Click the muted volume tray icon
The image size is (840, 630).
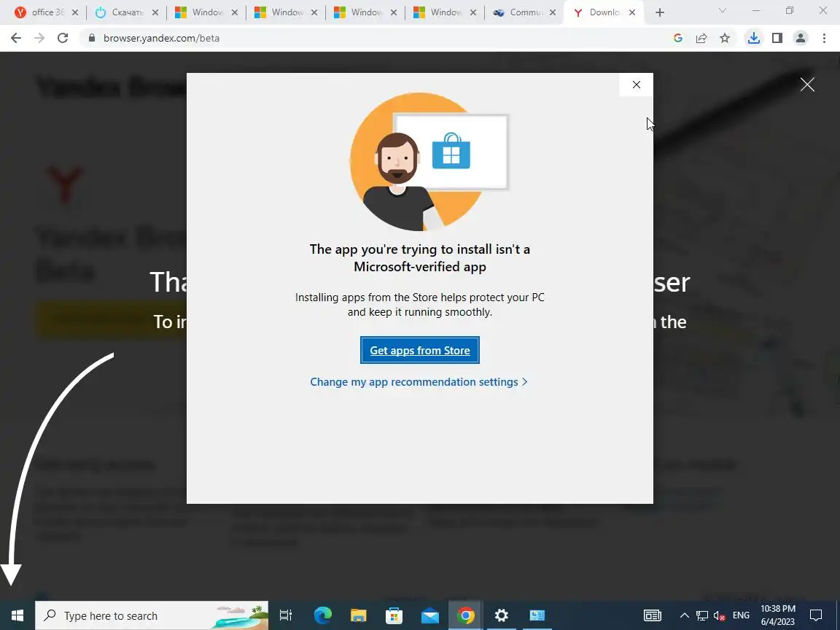tap(720, 615)
